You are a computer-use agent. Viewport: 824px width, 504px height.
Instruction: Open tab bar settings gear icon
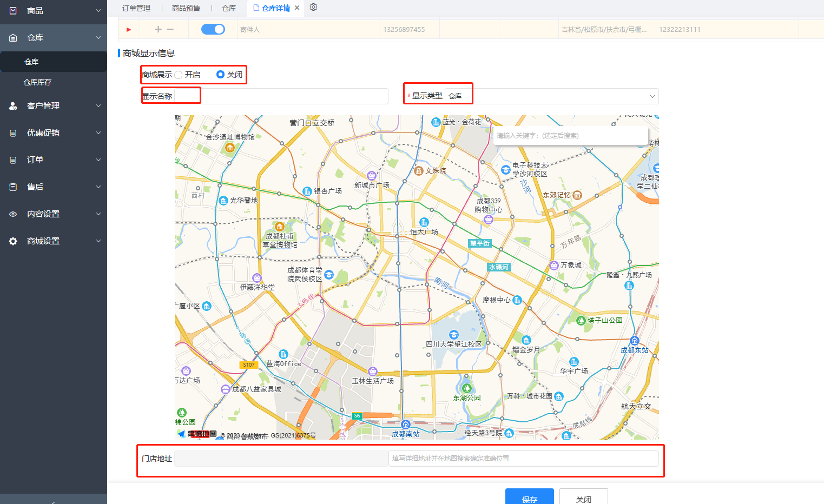(x=313, y=7)
